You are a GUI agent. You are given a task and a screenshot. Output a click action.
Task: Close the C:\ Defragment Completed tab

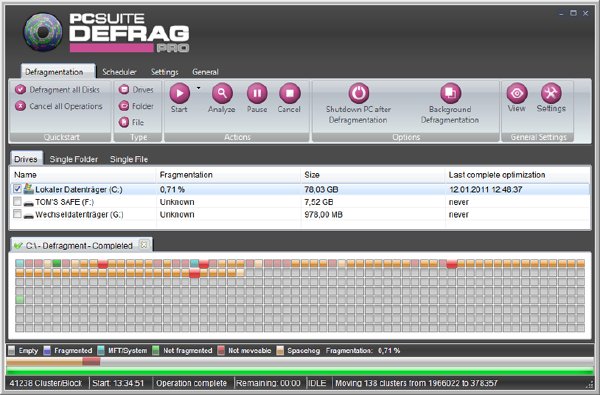tap(144, 244)
